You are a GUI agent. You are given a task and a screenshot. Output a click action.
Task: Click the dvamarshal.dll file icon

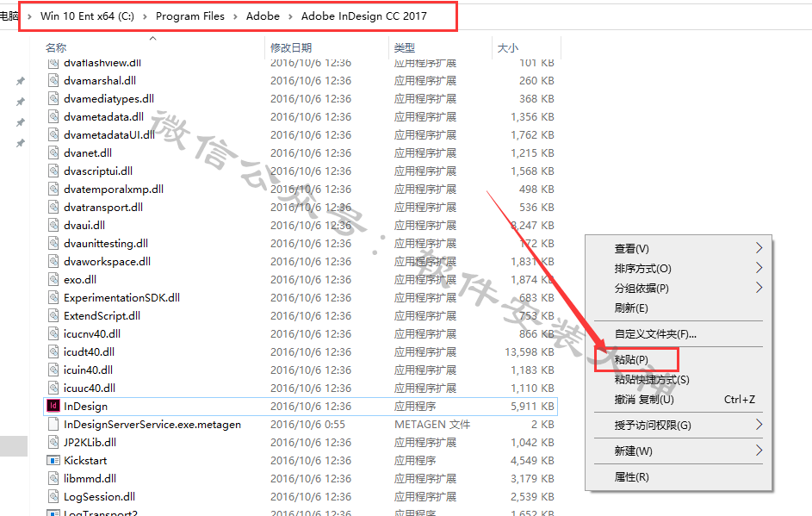click(53, 80)
